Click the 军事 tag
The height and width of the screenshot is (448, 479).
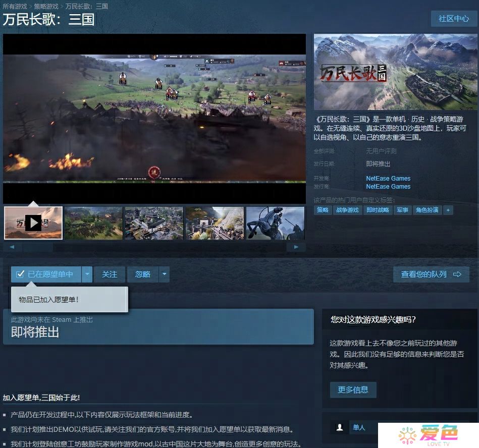coord(402,210)
